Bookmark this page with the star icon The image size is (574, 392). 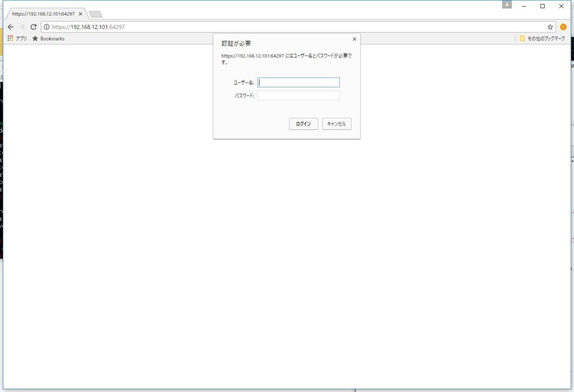550,27
